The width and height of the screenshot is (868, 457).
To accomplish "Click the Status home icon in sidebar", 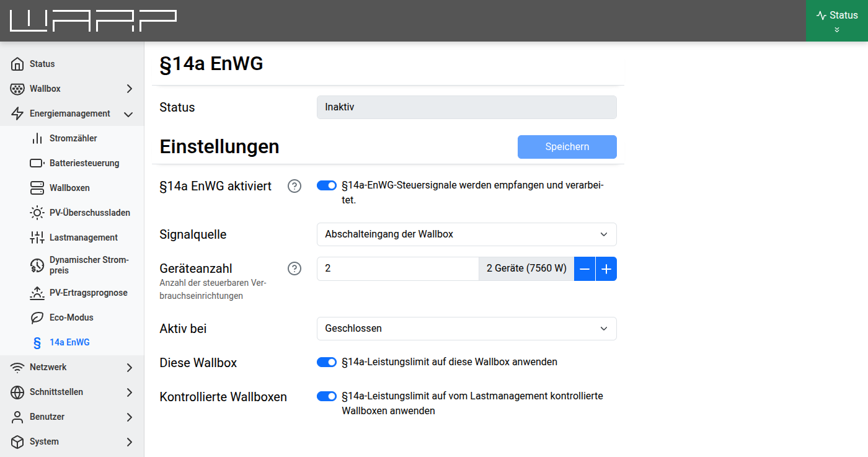I will click(17, 64).
